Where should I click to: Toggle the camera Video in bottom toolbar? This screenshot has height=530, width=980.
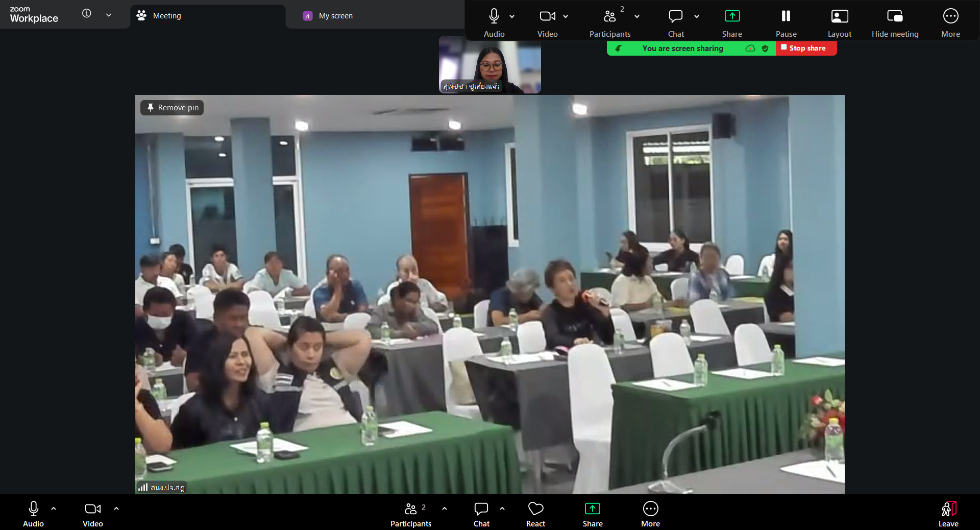coord(92,514)
